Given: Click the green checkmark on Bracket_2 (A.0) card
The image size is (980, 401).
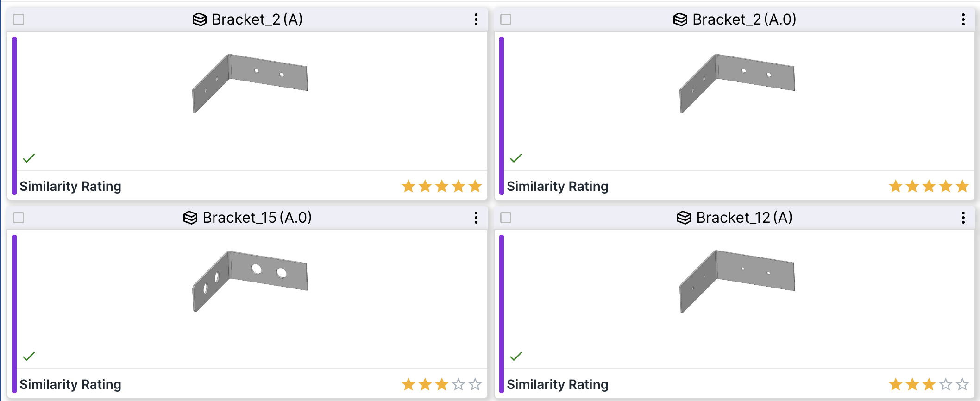Looking at the screenshot, I should tap(516, 158).
